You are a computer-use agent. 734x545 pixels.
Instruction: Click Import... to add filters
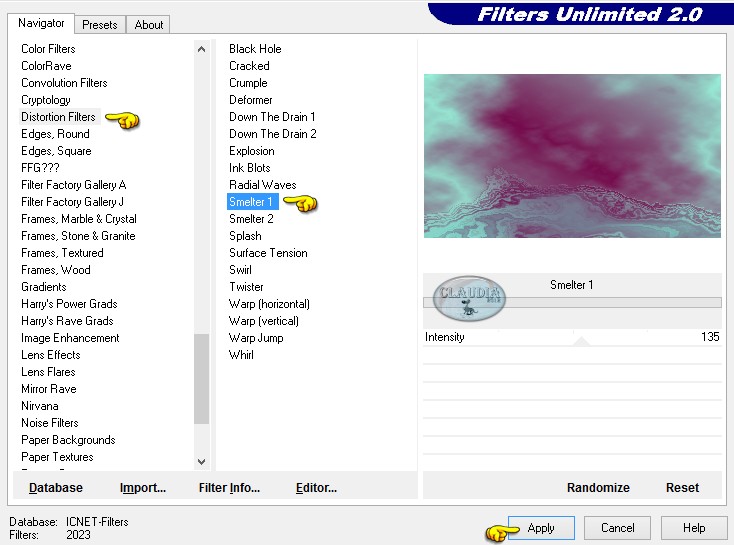coord(143,488)
